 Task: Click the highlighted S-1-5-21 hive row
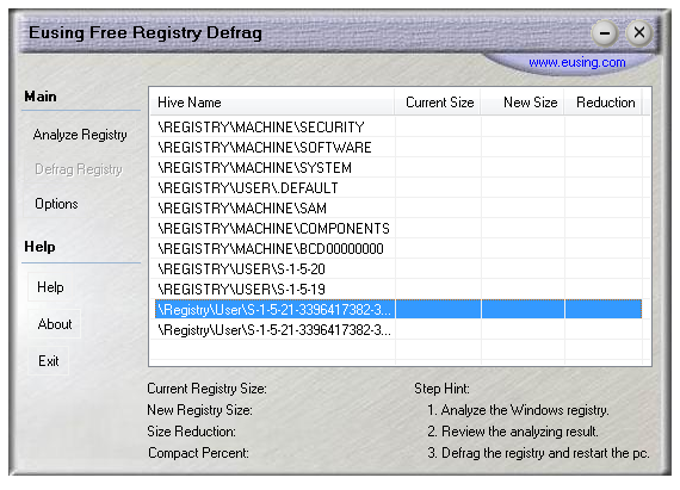point(398,309)
